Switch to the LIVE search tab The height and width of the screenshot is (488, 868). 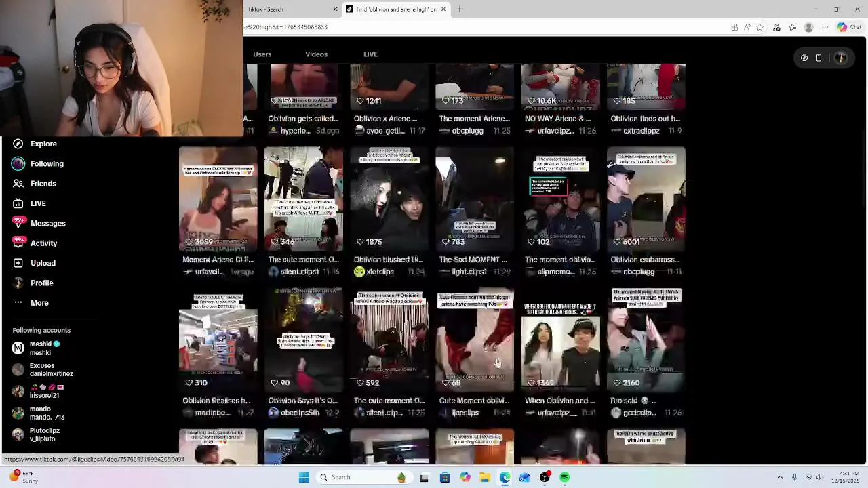pos(370,54)
